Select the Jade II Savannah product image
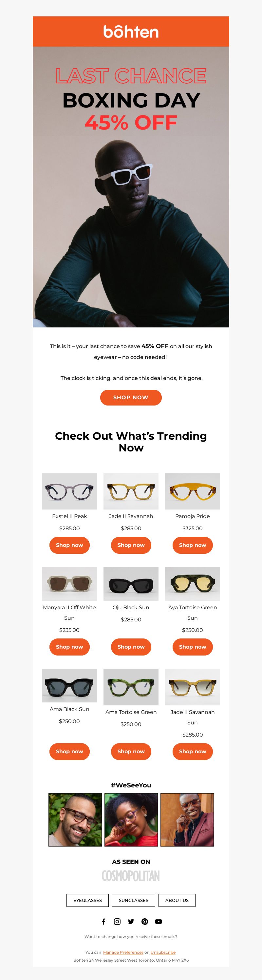 (131, 491)
